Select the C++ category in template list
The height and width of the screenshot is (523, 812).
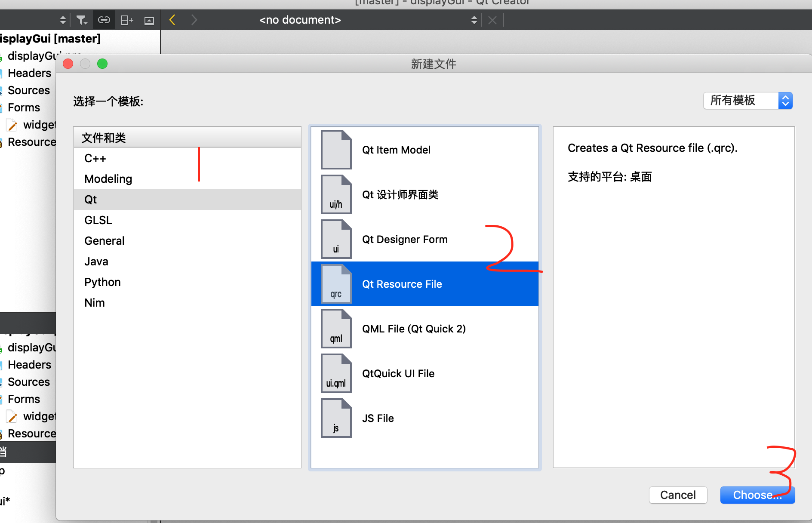[95, 158]
